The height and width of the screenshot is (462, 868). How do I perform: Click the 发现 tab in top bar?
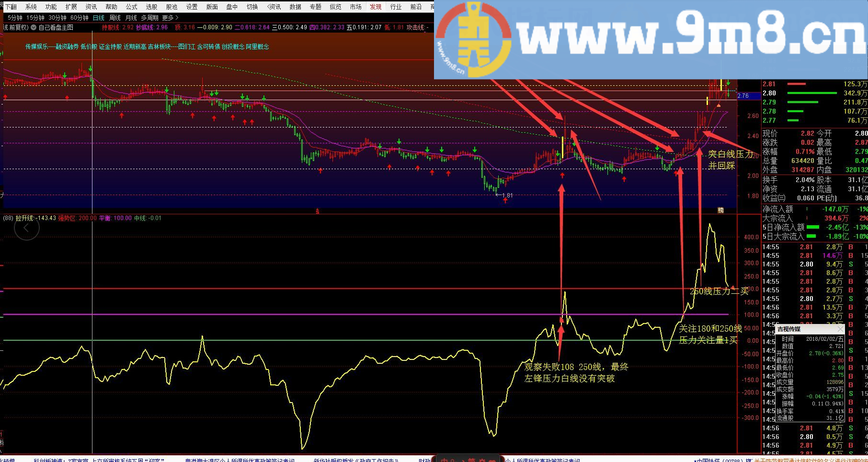click(376, 7)
